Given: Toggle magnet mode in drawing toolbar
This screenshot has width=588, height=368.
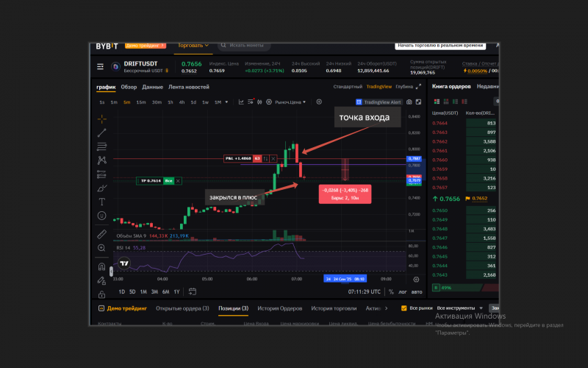Looking at the screenshot, I should [x=101, y=266].
